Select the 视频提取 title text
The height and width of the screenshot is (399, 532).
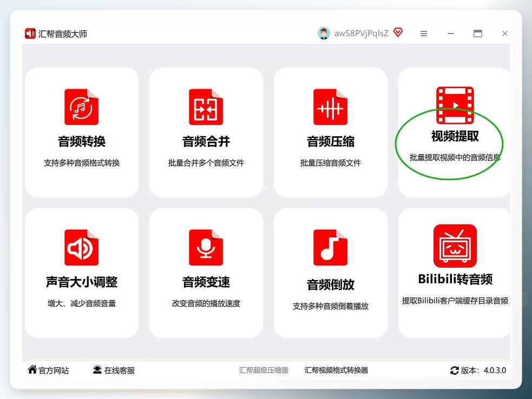pyautogui.click(x=455, y=136)
